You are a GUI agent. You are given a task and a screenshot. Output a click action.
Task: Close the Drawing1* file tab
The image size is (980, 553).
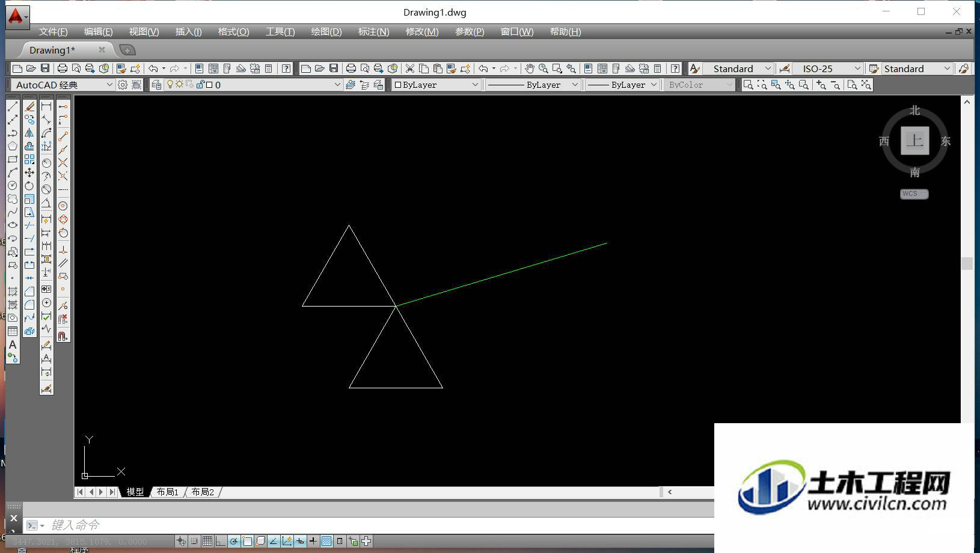[x=102, y=50]
